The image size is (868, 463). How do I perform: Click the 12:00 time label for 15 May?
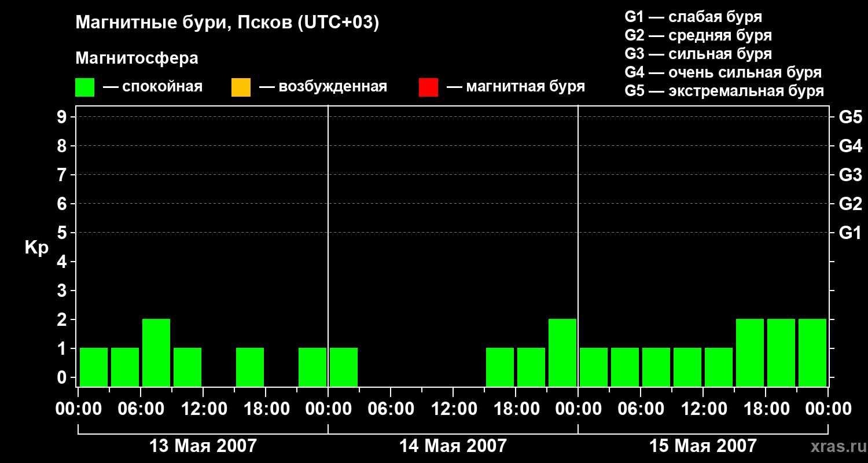[x=703, y=409]
